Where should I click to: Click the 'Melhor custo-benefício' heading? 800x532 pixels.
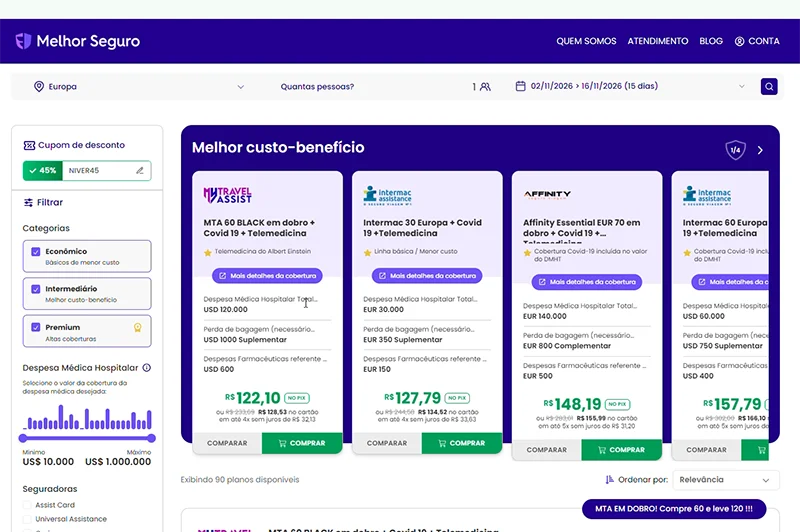pyautogui.click(x=278, y=147)
